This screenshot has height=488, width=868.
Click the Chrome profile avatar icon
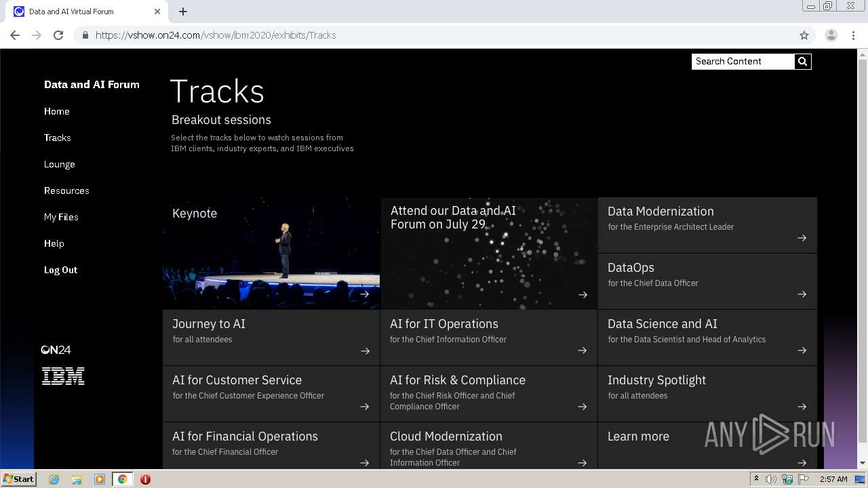(x=831, y=35)
